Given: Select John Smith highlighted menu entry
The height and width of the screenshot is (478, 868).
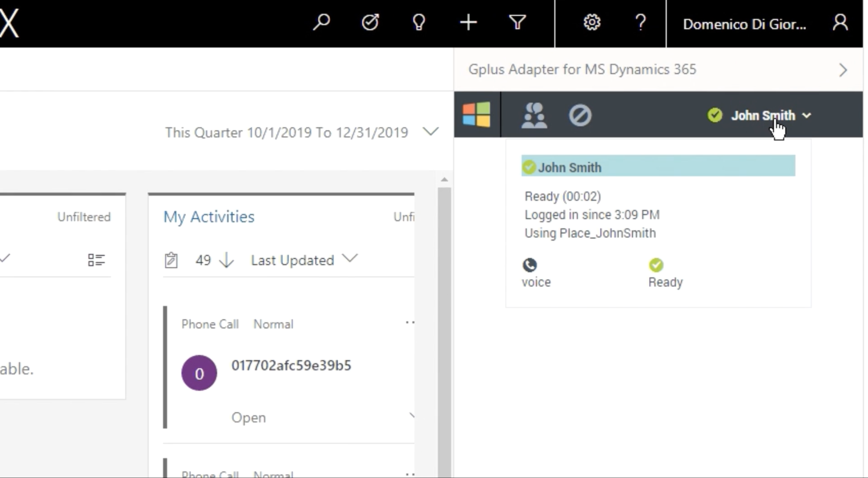Looking at the screenshot, I should [x=658, y=166].
